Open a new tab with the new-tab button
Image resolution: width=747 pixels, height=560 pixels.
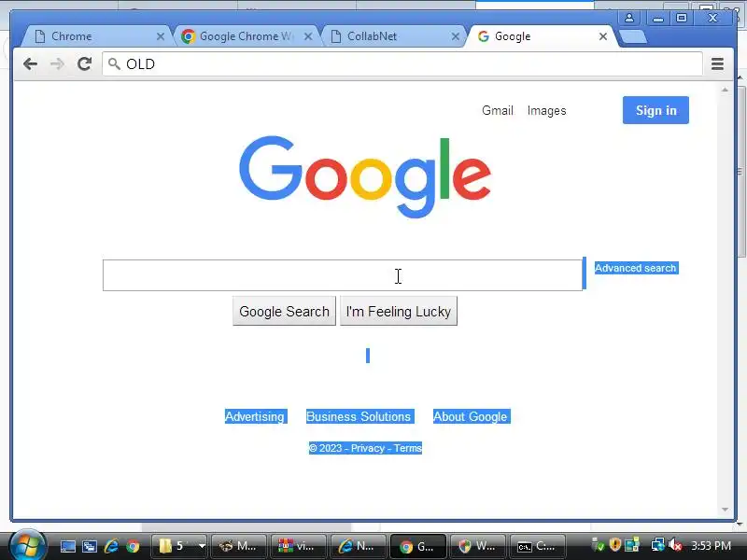tap(633, 36)
